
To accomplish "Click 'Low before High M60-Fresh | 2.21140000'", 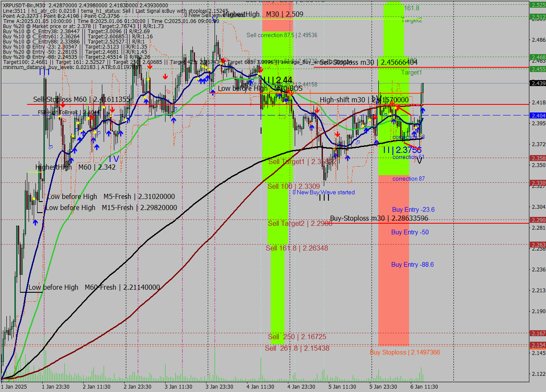I will [94, 287].
